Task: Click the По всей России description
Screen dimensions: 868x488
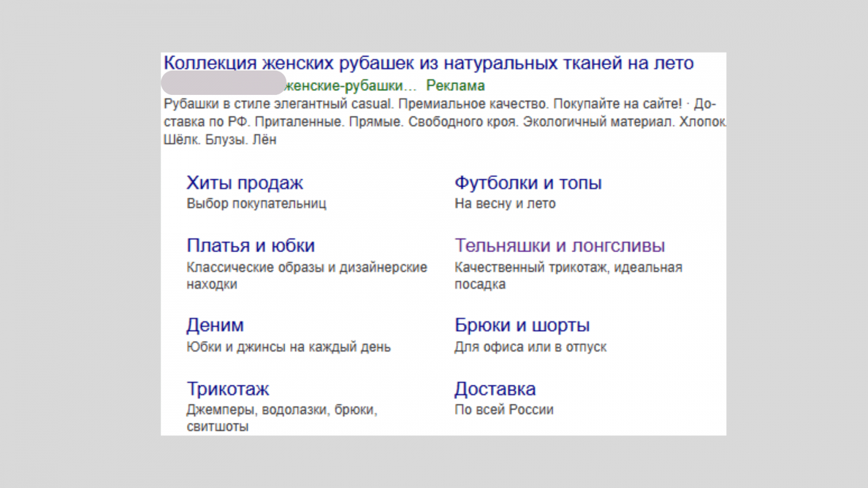Action: click(x=504, y=410)
